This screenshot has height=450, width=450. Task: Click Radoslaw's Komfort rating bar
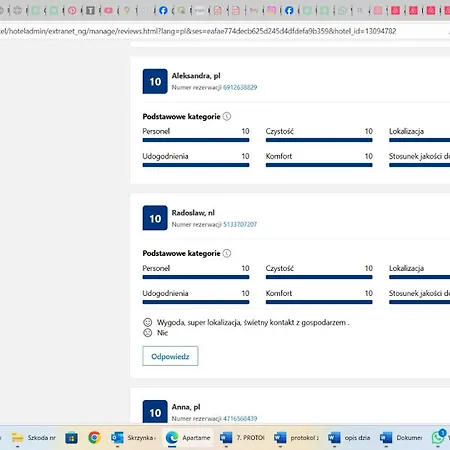319,302
